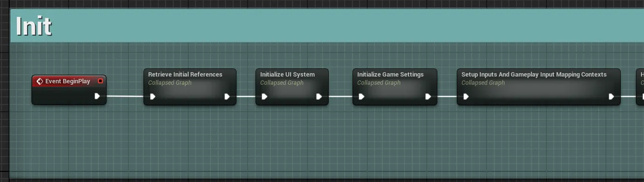Screen dimensions: 644x182
Task: Select the Event BeginPlay node title
Action: (68, 81)
